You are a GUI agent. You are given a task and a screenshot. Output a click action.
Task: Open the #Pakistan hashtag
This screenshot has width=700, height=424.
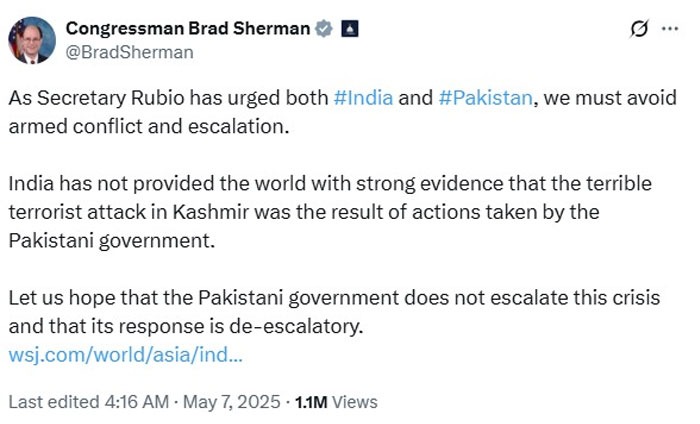click(485, 100)
